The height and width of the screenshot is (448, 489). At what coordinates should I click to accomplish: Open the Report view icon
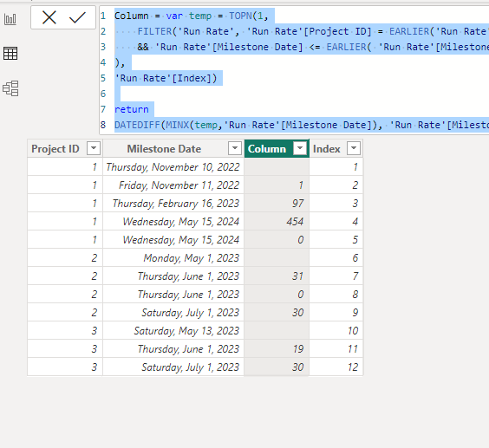tap(10, 19)
